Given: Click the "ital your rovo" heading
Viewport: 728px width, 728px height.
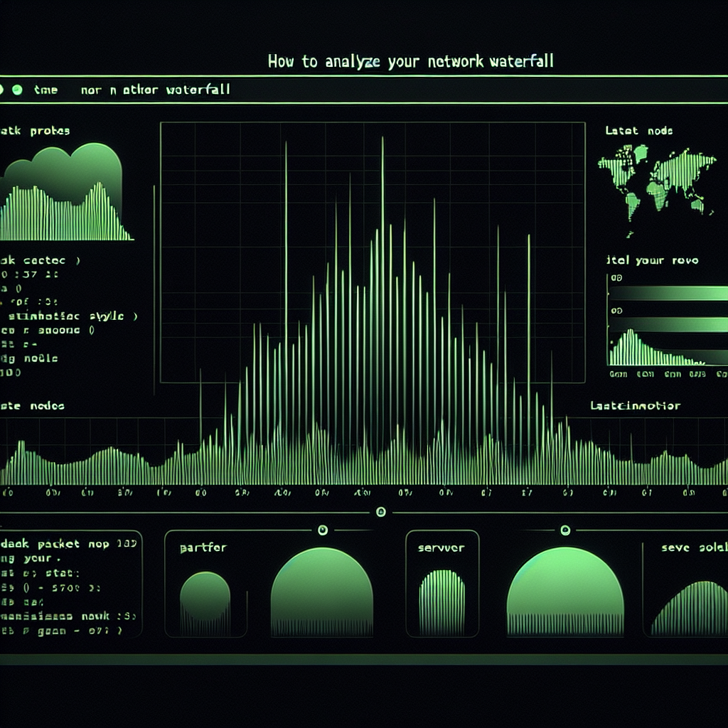Looking at the screenshot, I should coord(652,260).
